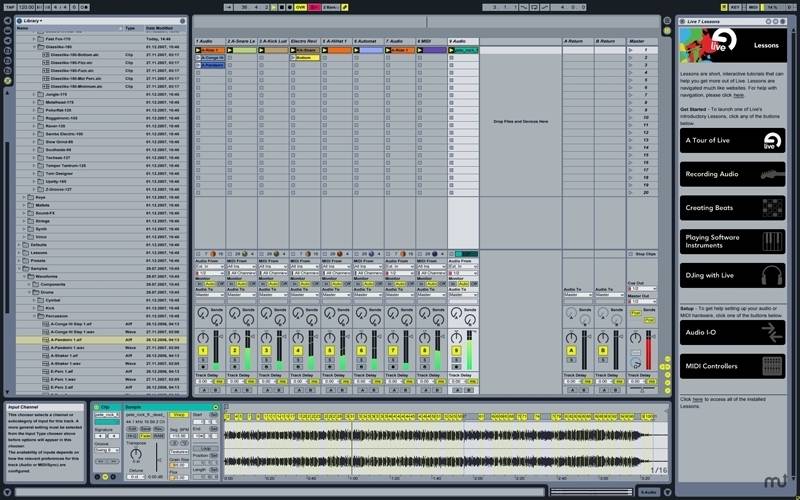Image resolution: width=800 pixels, height=500 pixels.
Task: Toggle the Warp button in clip view
Action: click(178, 415)
